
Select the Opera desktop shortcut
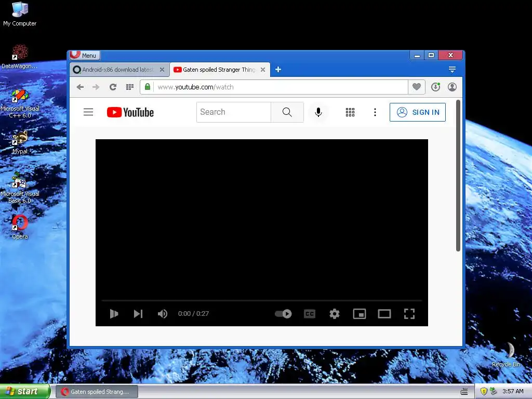coord(20,228)
